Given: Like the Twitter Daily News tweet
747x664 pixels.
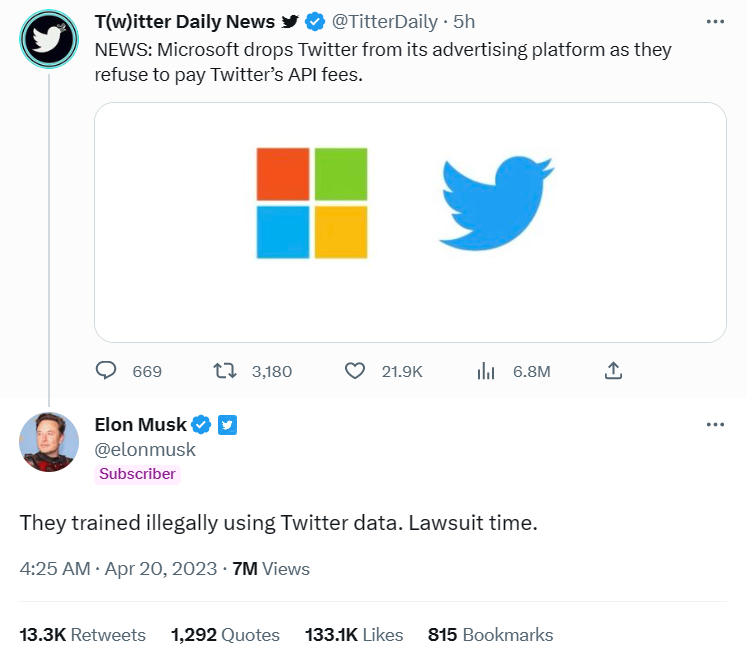Looking at the screenshot, I should pyautogui.click(x=354, y=371).
